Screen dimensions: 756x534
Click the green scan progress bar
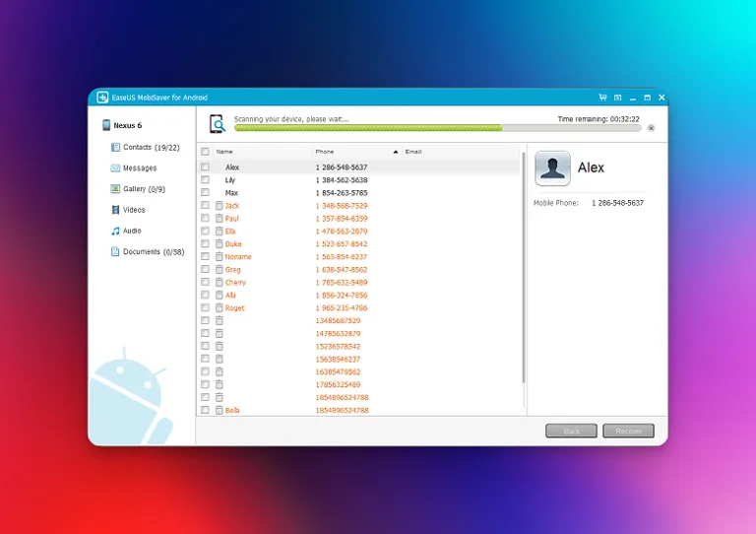click(368, 128)
